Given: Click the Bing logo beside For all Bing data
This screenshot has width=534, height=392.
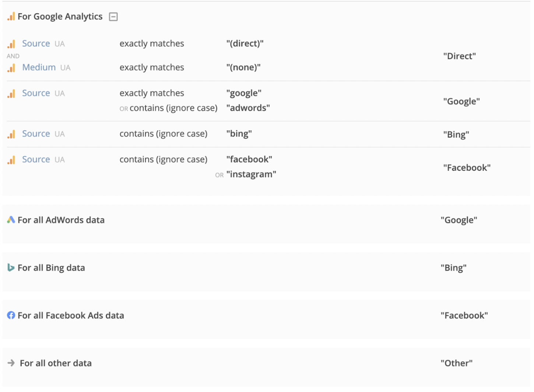Looking at the screenshot, I should 11,268.
